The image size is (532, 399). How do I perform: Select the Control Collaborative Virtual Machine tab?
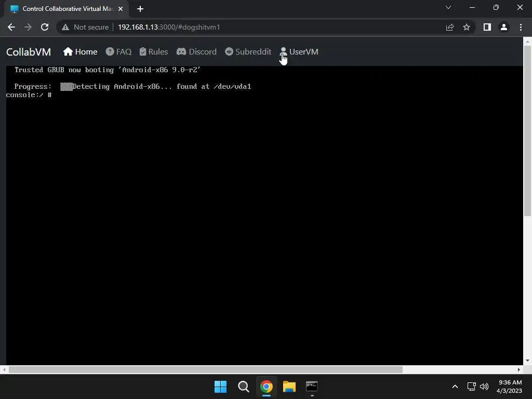coord(66,9)
